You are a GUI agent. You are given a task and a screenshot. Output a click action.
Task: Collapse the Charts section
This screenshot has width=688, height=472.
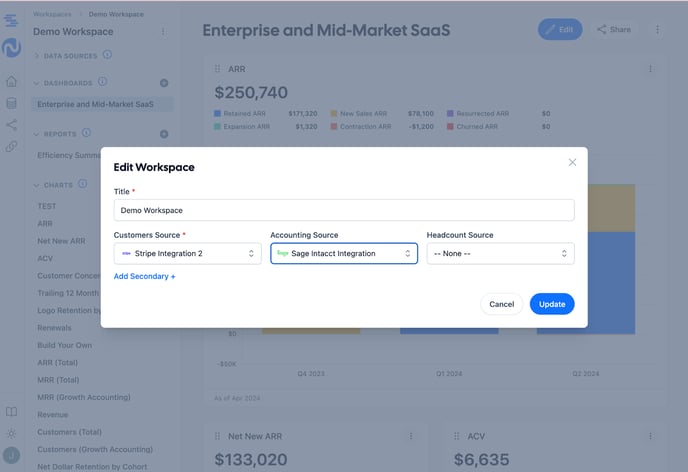(36, 185)
